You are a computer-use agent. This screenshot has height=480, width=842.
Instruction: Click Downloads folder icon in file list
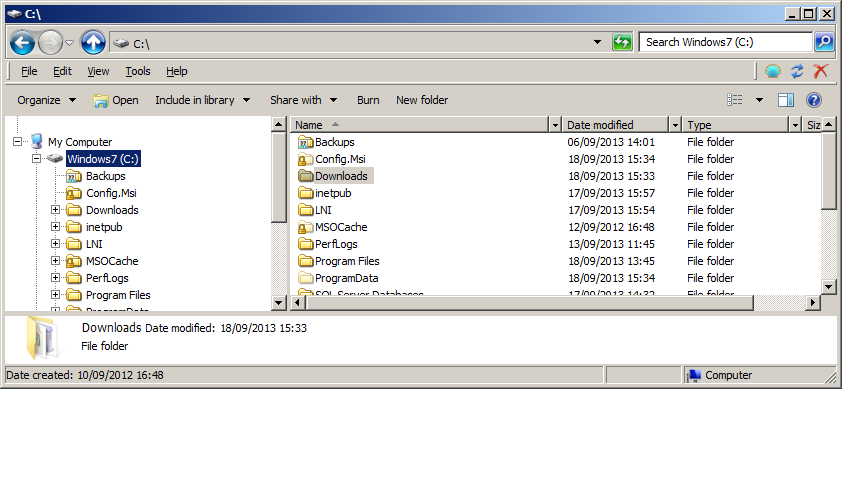306,176
